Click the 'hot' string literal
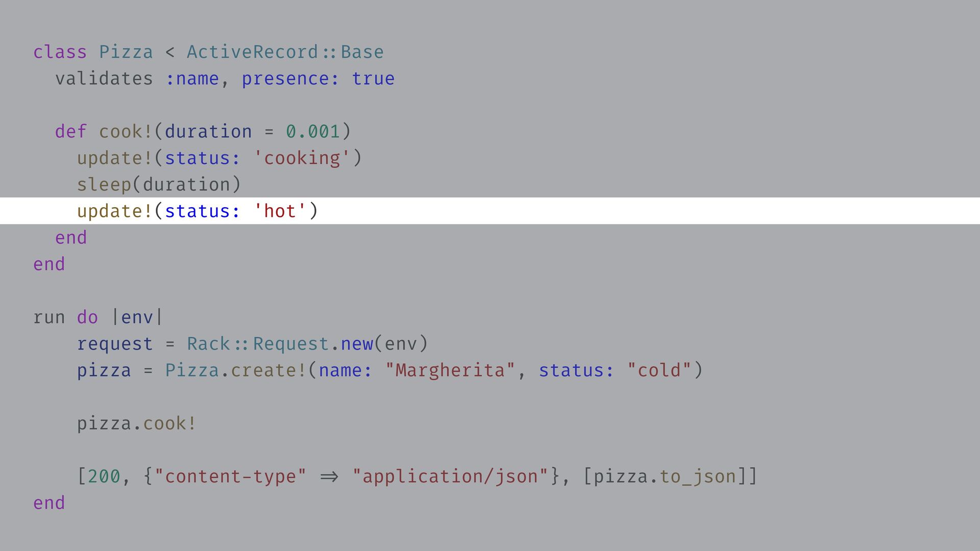The width and height of the screenshot is (980, 551). coord(279,211)
